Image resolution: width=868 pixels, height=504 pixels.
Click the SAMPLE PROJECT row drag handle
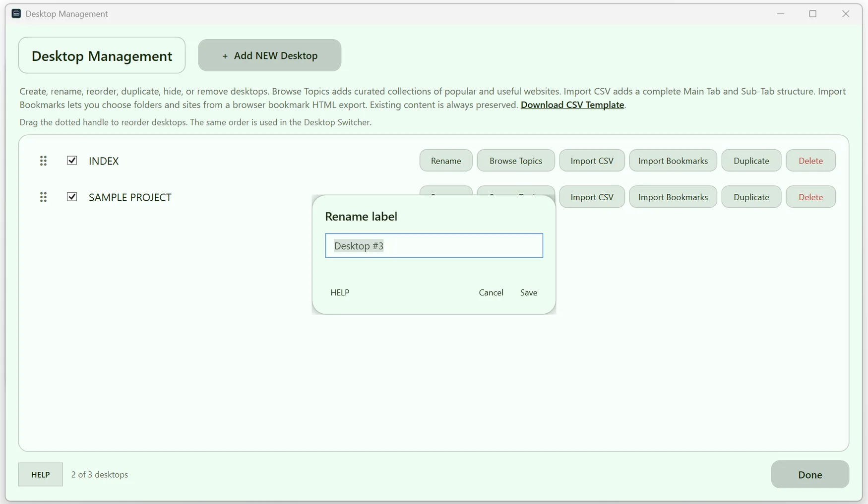[x=43, y=197]
